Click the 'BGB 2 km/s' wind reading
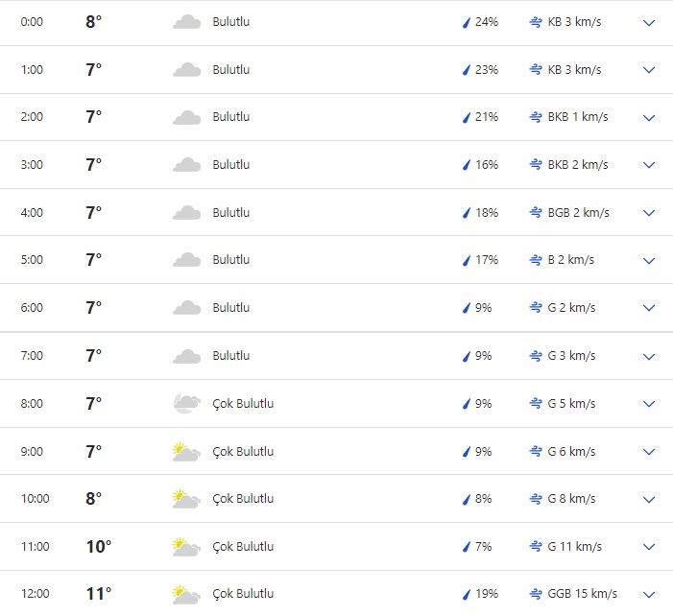Image resolution: width=673 pixels, height=616 pixels. tap(578, 213)
